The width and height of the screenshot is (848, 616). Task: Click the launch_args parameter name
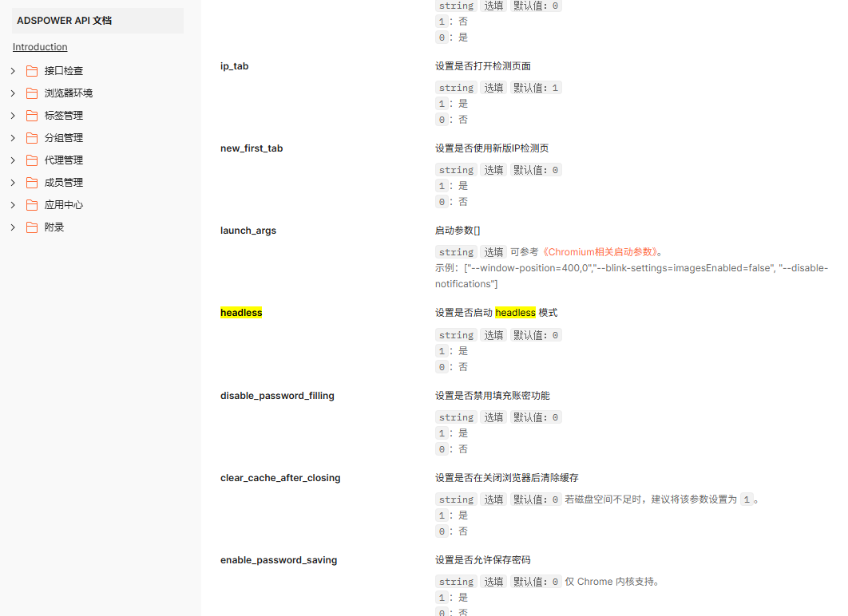coord(248,231)
